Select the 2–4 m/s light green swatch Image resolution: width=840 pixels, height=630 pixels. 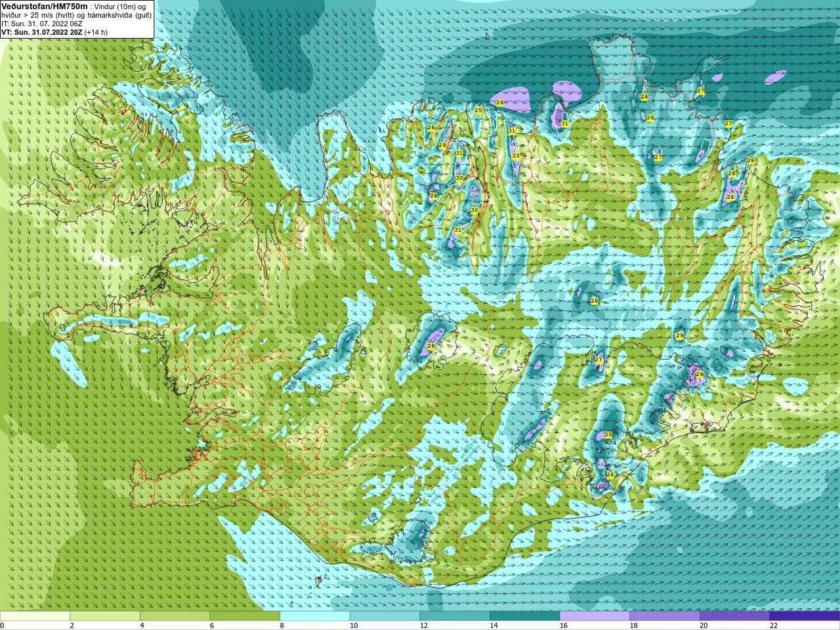pyautogui.click(x=105, y=616)
